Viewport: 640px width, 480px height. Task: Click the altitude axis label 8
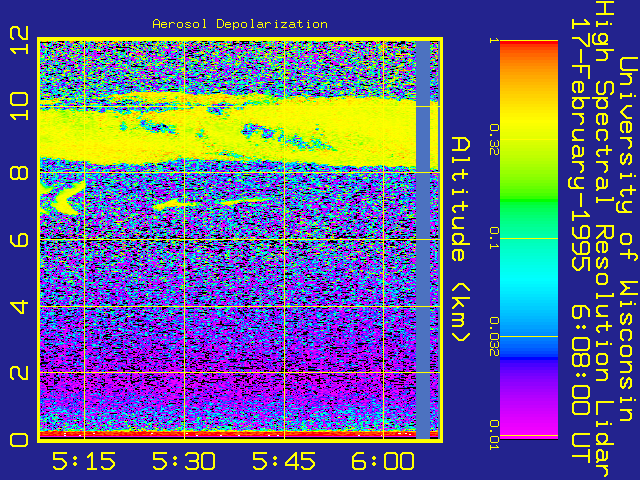tap(20, 173)
